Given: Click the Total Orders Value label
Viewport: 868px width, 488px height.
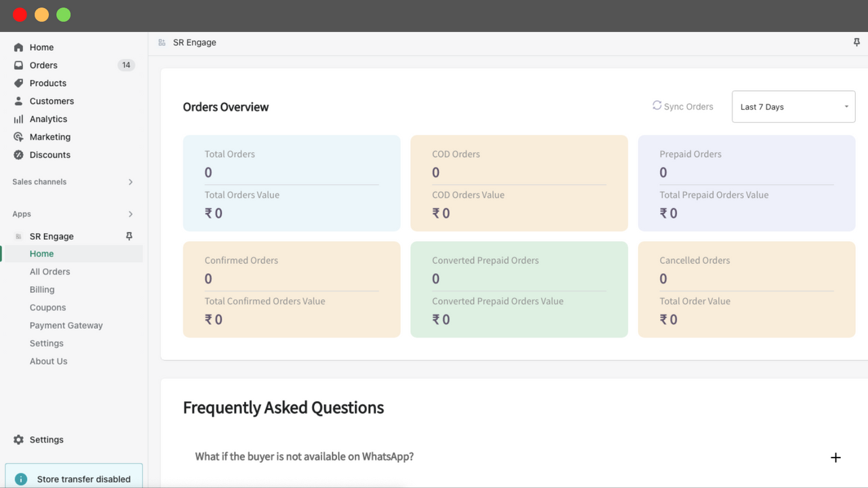Looking at the screenshot, I should pos(242,195).
